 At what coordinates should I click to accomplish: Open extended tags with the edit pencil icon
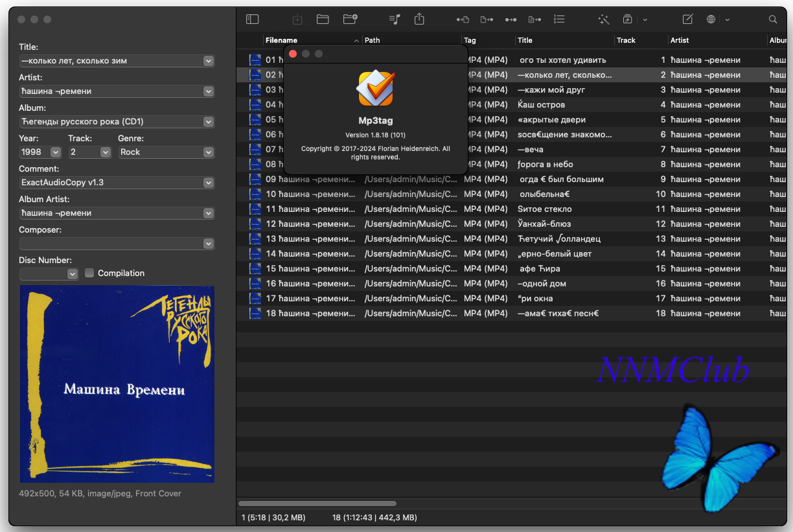coord(688,19)
